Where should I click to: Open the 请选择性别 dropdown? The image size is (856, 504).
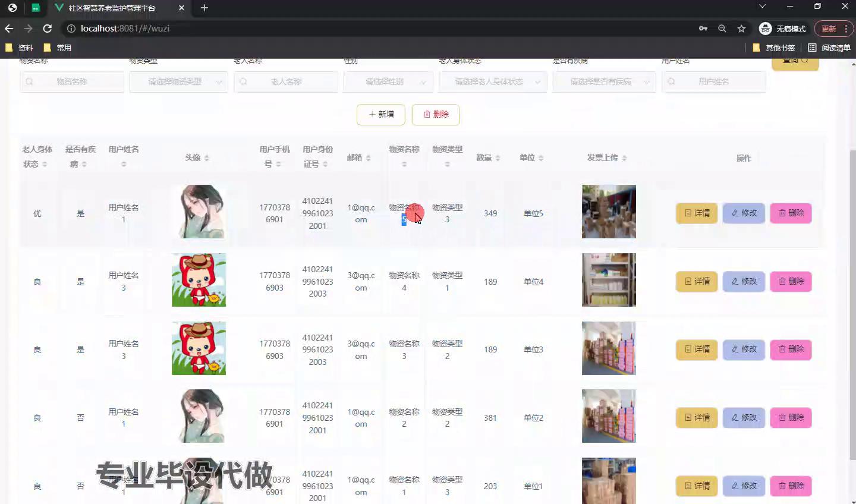(388, 82)
